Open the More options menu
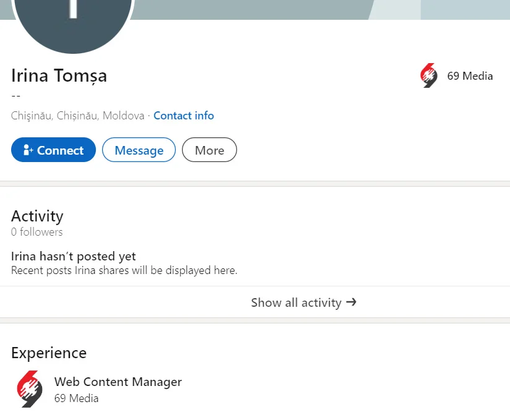Image resolution: width=510 pixels, height=420 pixels. point(209,150)
